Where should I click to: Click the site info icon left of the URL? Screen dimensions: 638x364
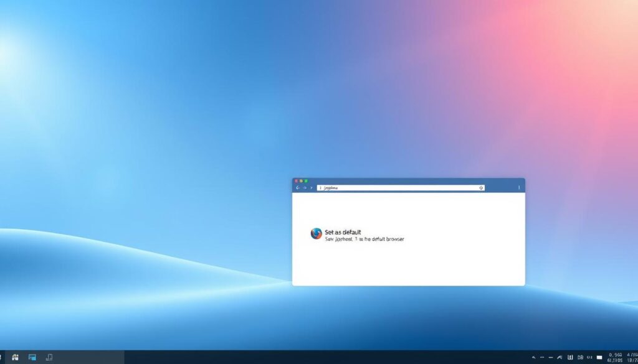tap(320, 187)
